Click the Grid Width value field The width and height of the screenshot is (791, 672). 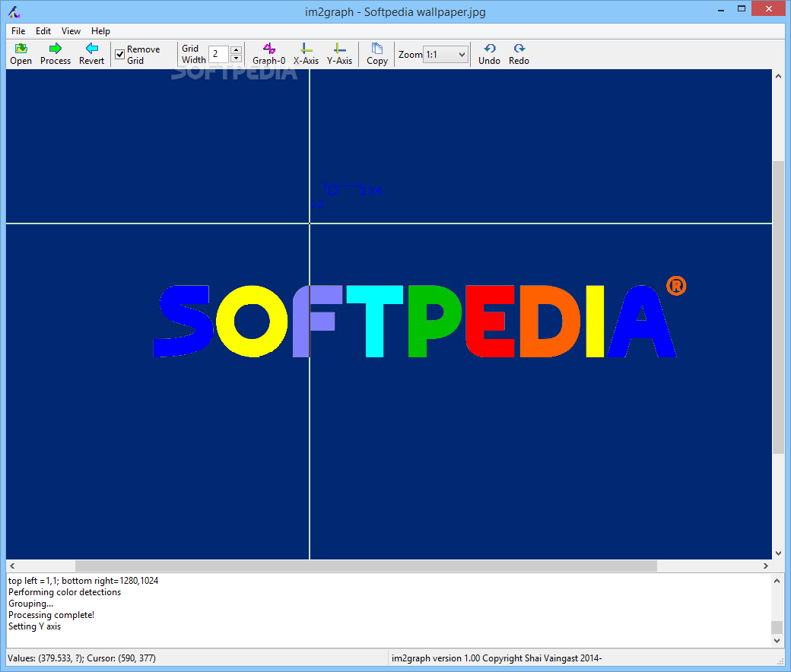click(219, 54)
